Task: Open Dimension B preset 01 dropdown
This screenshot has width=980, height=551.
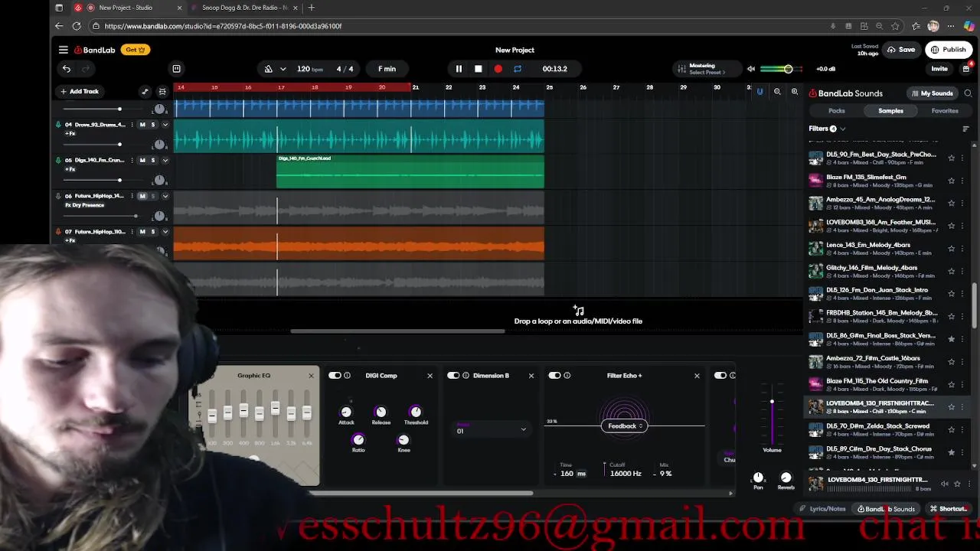Action: (491, 430)
